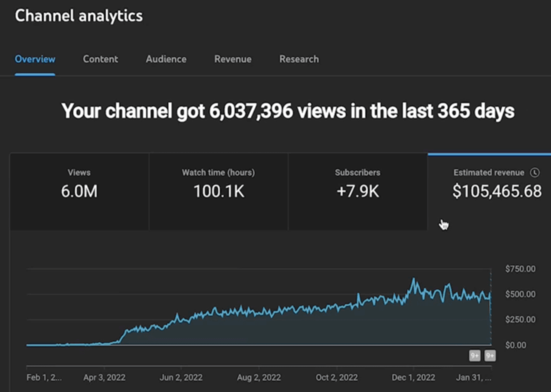Open the Content tab
The height and width of the screenshot is (392, 551).
[100, 59]
